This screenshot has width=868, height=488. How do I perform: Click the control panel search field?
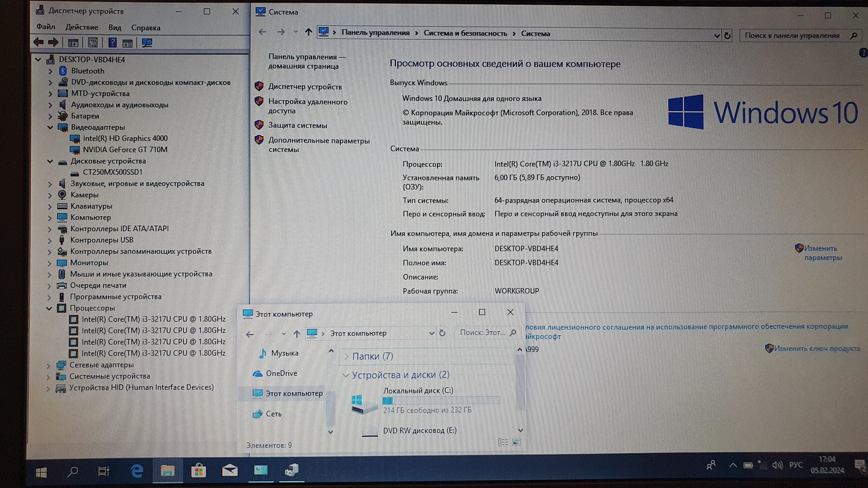pos(793,36)
